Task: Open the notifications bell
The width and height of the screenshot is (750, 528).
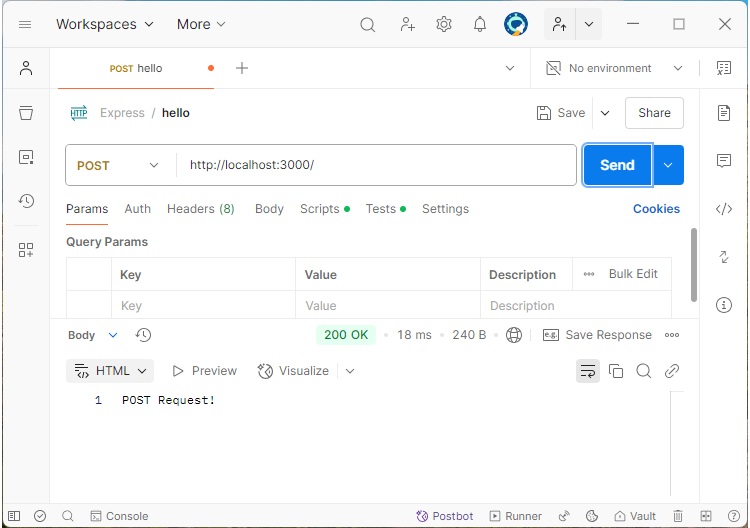Action: (480, 24)
